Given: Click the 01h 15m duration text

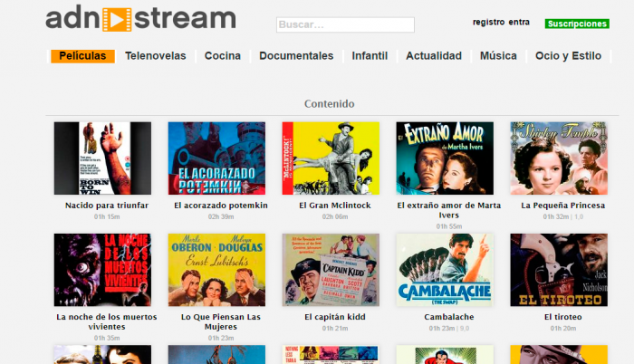Looking at the screenshot, I should pos(107,216).
